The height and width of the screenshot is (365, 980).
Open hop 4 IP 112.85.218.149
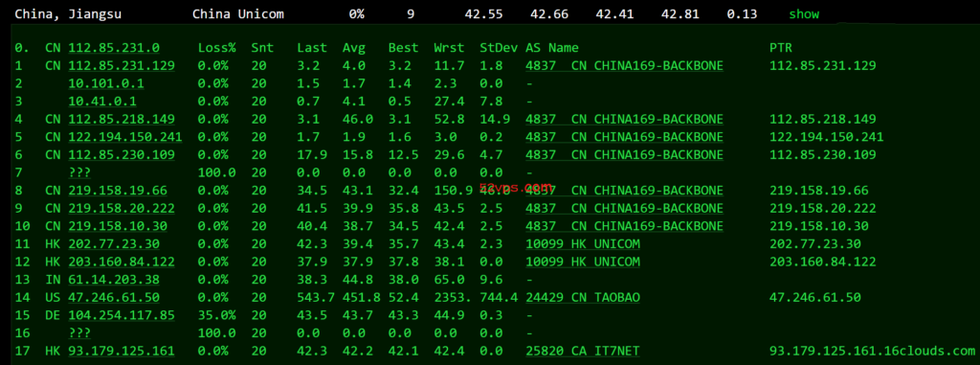122,119
